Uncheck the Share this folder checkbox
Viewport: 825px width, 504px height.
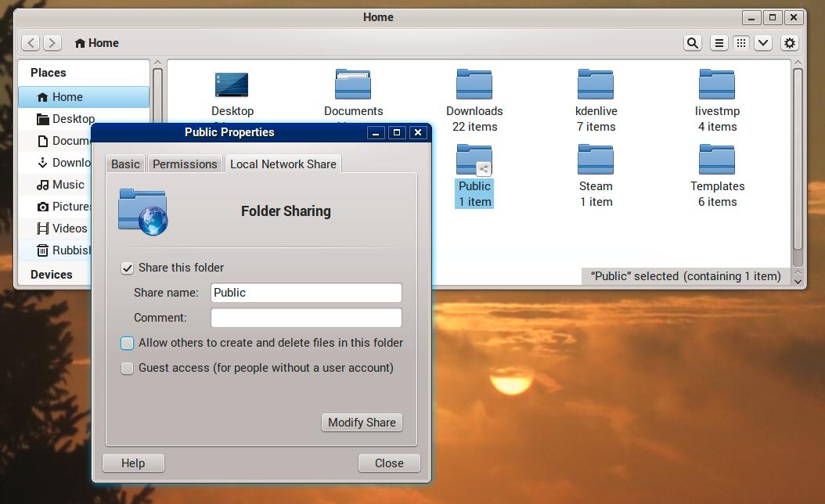[x=128, y=268]
